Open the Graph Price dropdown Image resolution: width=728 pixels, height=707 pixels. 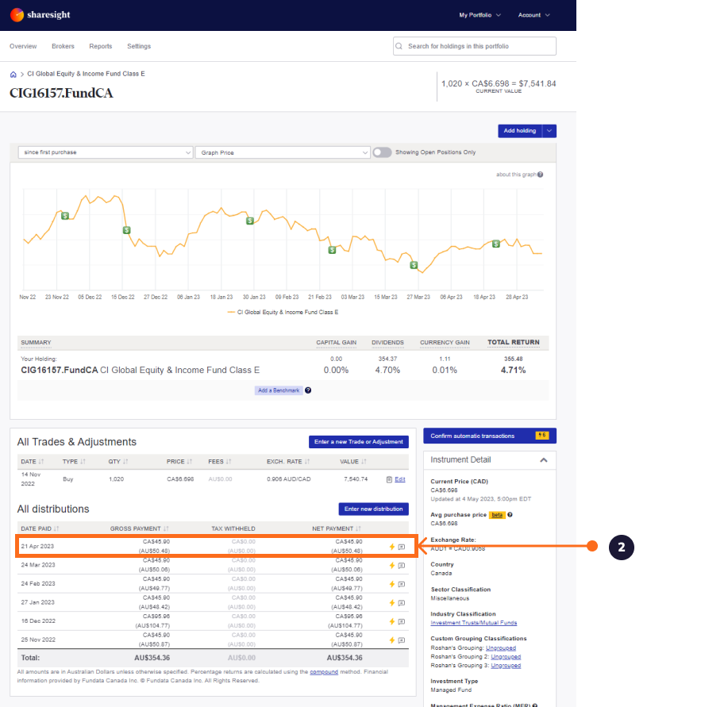coord(283,152)
